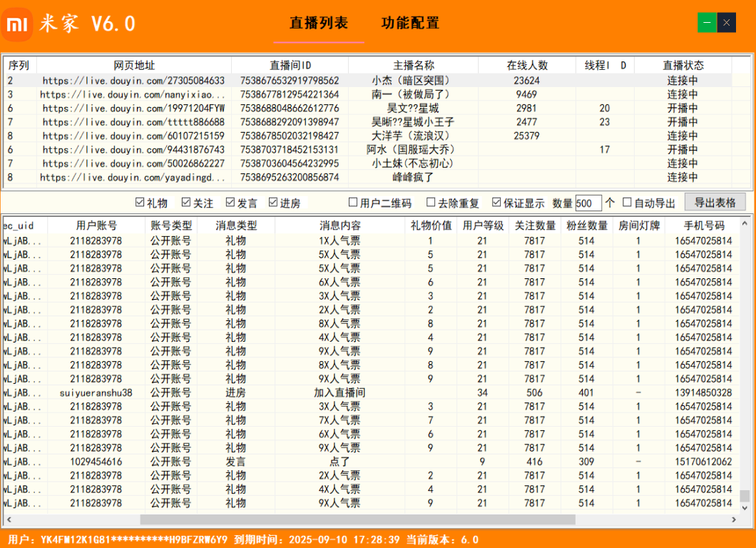Sort by the 账号类型 column header

coord(171,225)
